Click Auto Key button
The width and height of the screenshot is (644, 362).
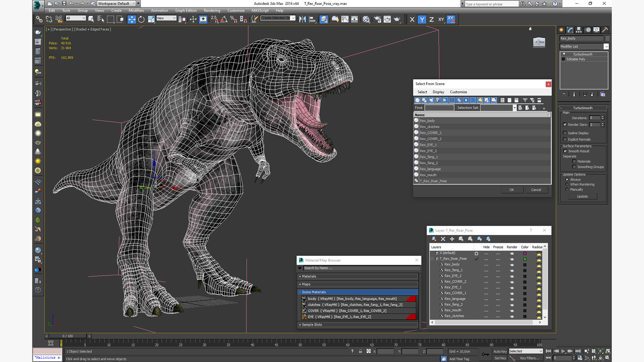click(x=500, y=352)
